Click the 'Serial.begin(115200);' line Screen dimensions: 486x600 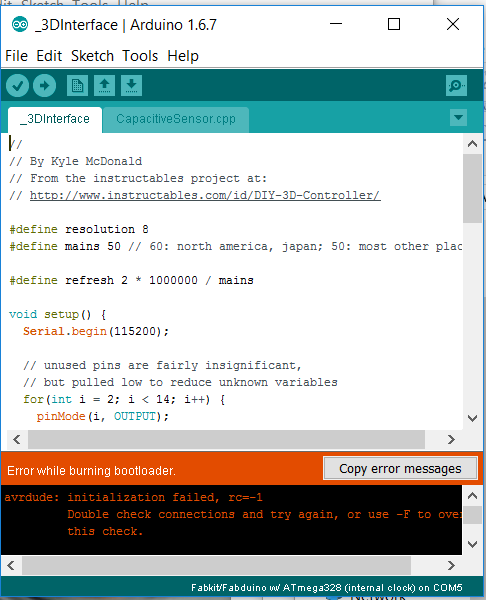pos(96,331)
